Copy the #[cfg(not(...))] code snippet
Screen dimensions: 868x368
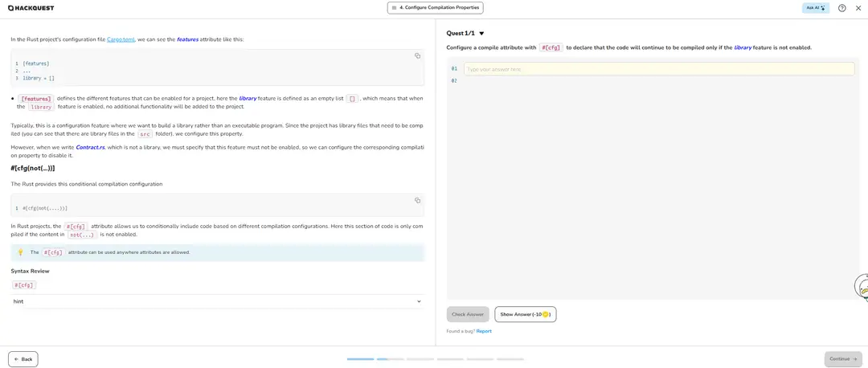pos(417,200)
